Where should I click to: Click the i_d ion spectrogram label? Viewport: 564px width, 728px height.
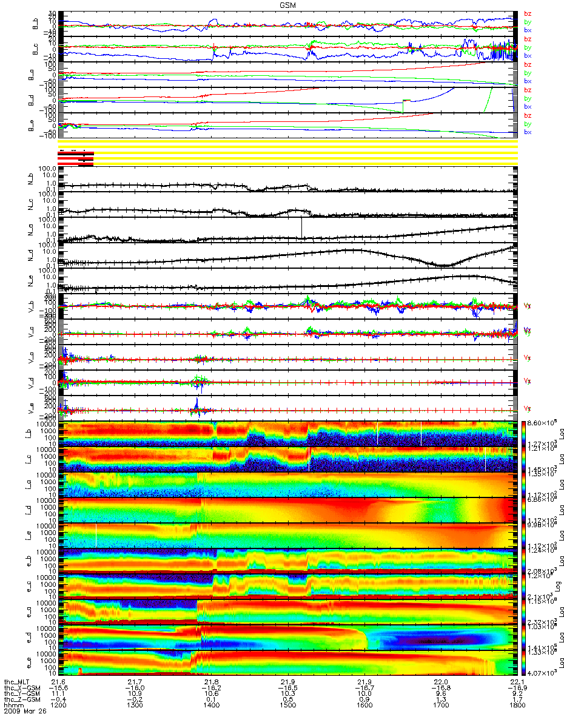tap(29, 510)
